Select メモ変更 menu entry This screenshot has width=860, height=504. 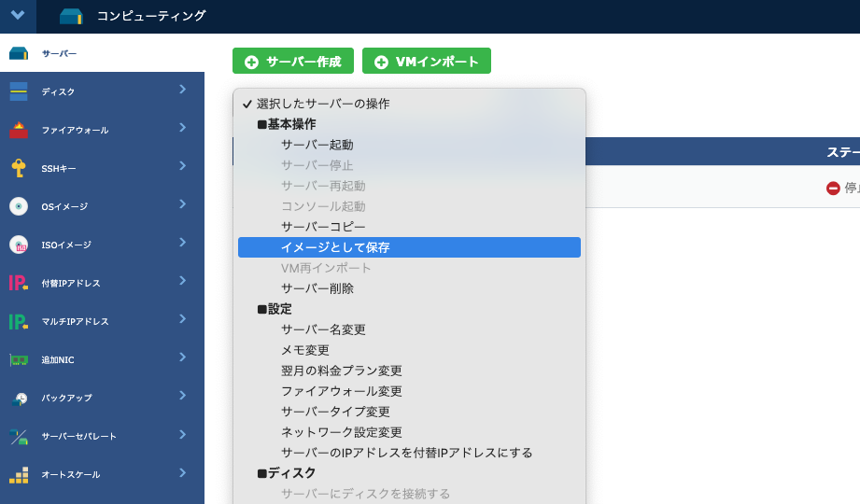[409, 350]
